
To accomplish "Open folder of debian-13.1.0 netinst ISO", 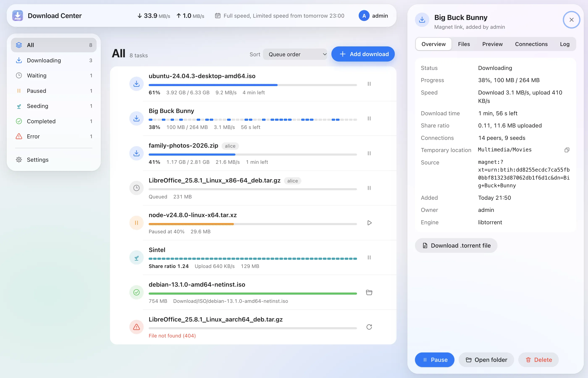I will pos(369,292).
